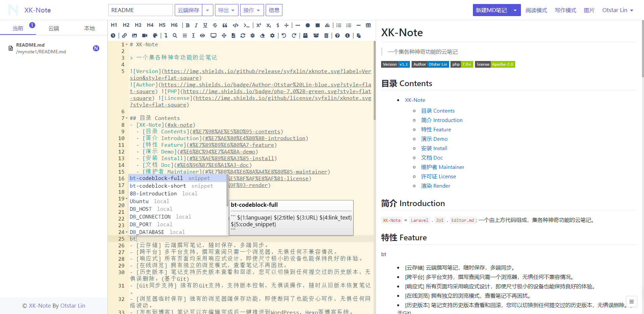Open 图片 images page
The width and height of the screenshot is (644, 314).
pos(589,10)
